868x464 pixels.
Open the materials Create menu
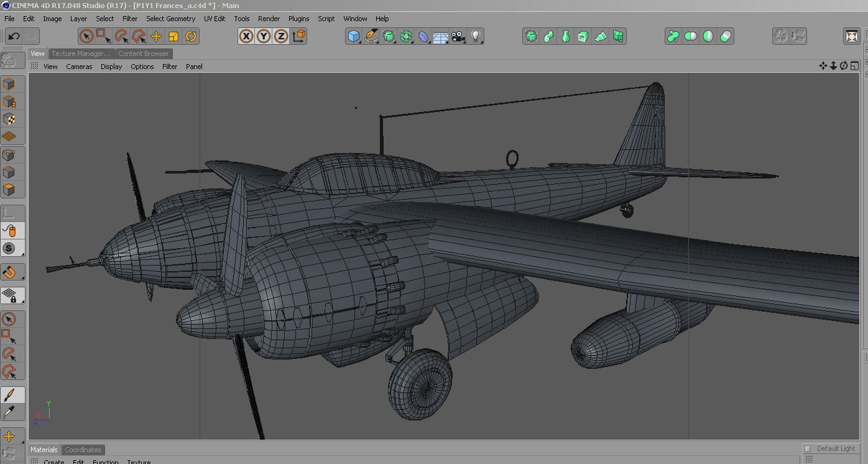(53, 462)
